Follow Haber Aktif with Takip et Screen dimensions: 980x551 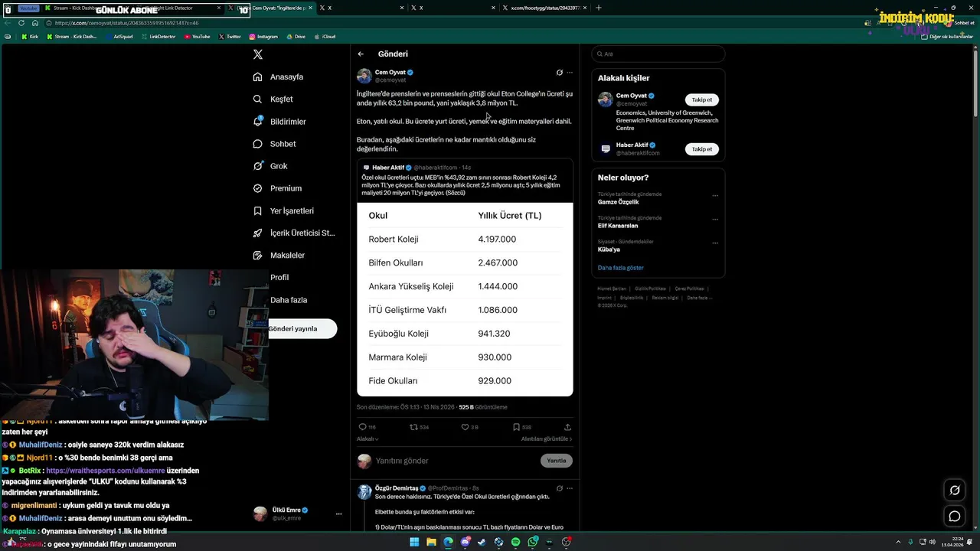(x=701, y=149)
